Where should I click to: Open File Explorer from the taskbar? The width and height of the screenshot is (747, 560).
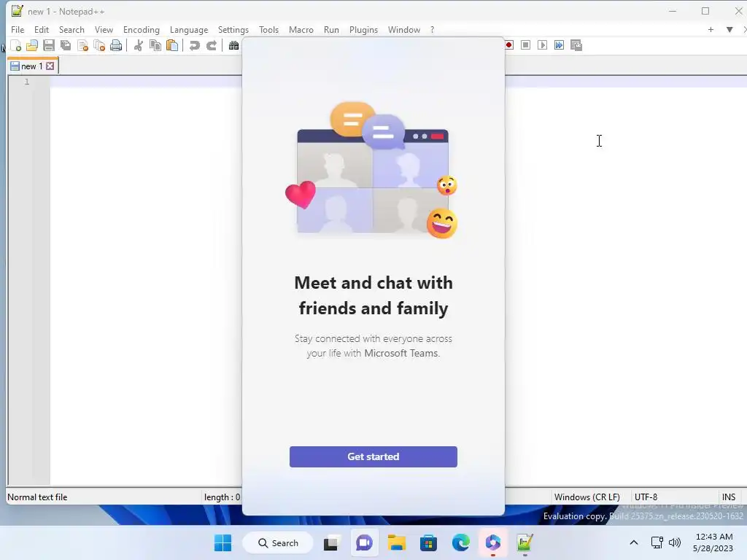396,542
